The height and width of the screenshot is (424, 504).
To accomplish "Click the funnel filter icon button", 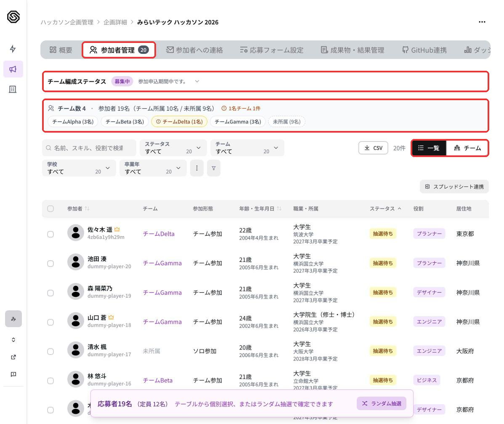I will 214,168.
